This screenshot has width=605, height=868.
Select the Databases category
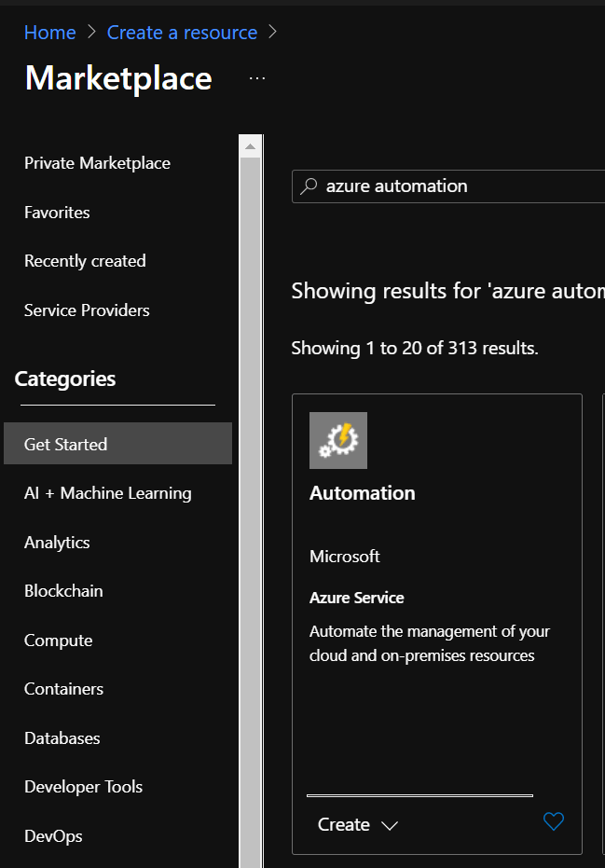62,738
